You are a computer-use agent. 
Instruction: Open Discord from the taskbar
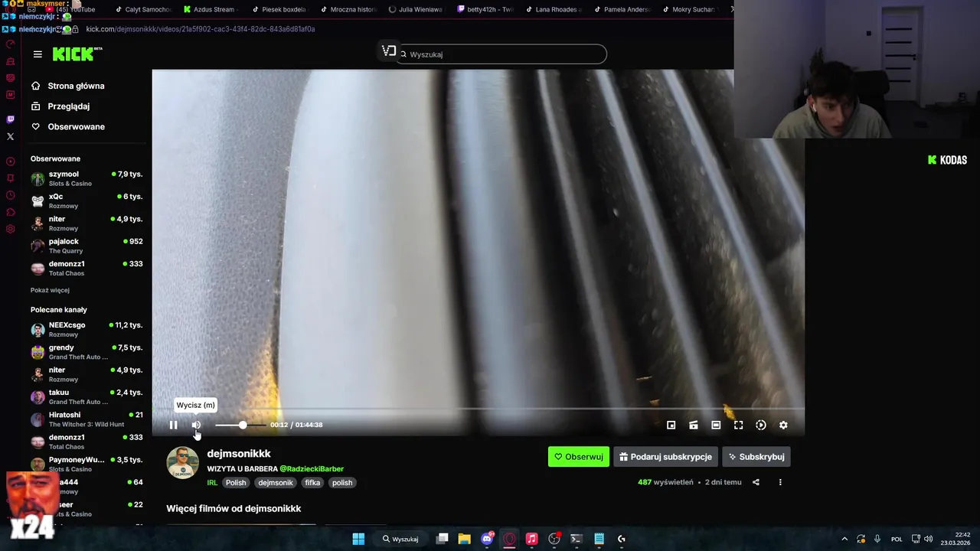pyautogui.click(x=487, y=539)
